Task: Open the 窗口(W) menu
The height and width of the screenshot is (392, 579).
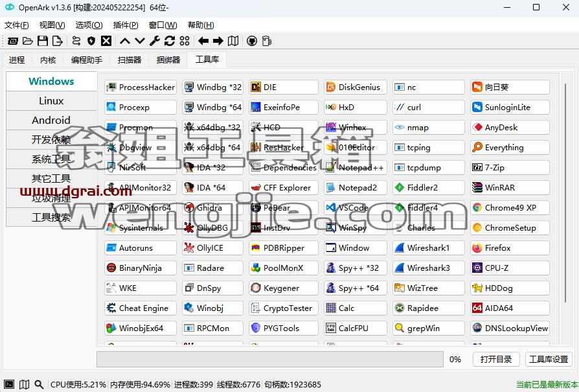Action: [x=163, y=25]
